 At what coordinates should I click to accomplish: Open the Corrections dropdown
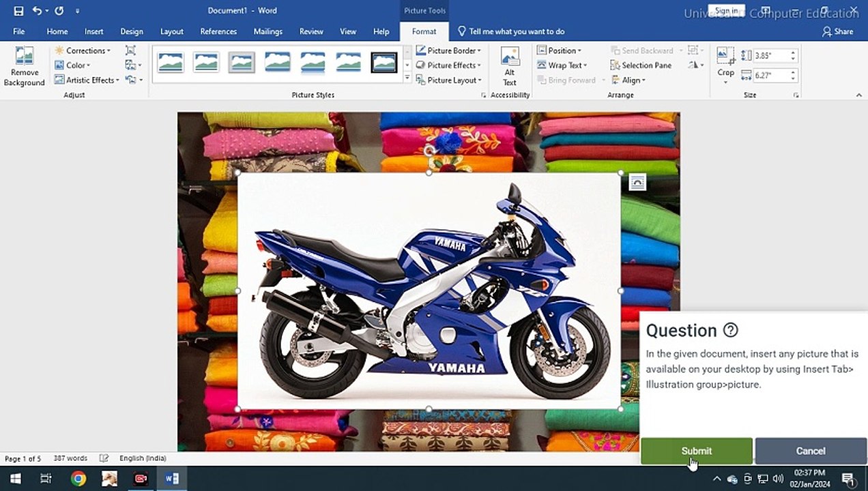(x=82, y=50)
